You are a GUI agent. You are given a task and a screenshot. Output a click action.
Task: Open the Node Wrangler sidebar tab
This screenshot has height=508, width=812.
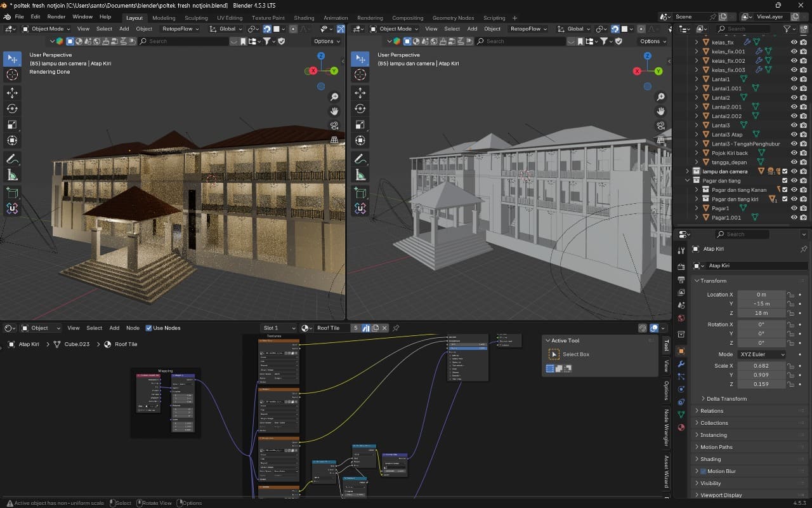pyautogui.click(x=666, y=429)
